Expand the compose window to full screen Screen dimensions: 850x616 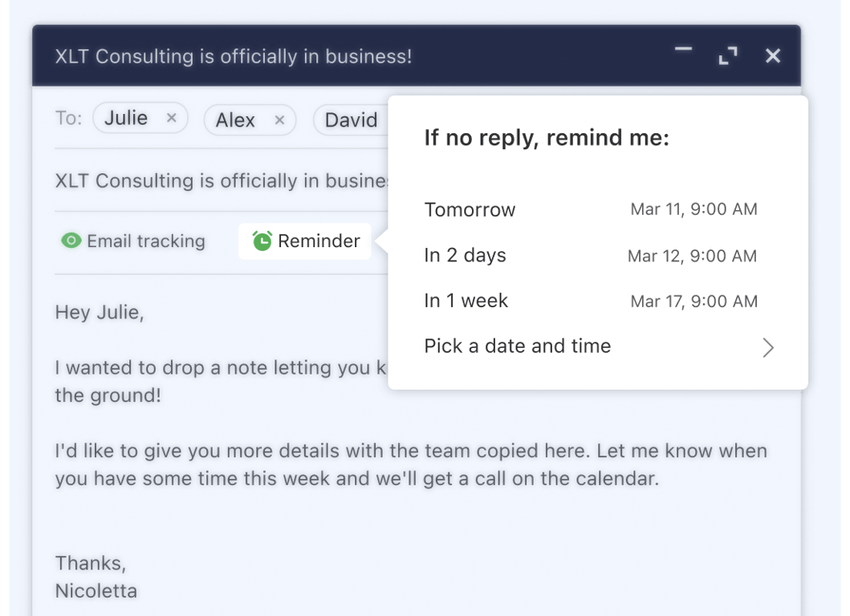point(727,56)
